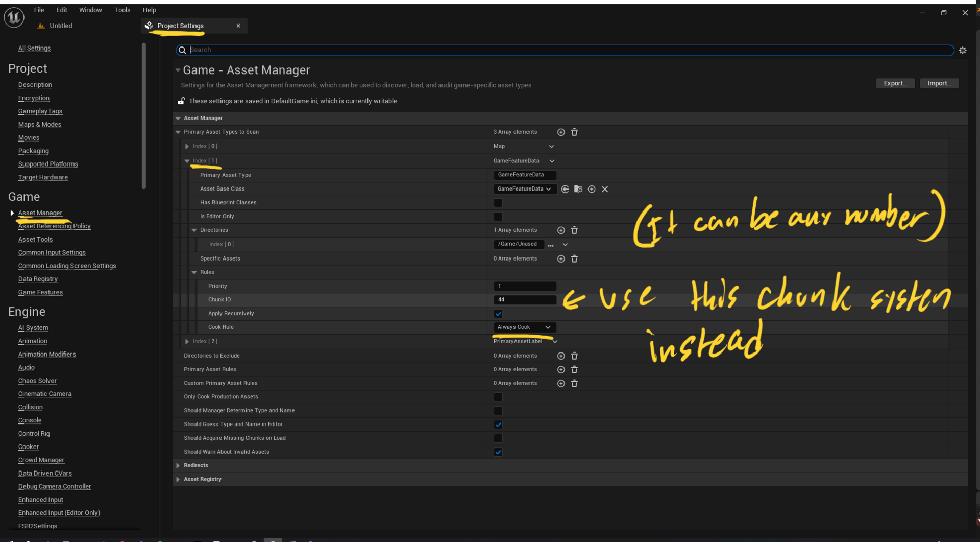Add element to Directories to Exclude
Viewport: 980px width, 542px height.
click(x=561, y=356)
